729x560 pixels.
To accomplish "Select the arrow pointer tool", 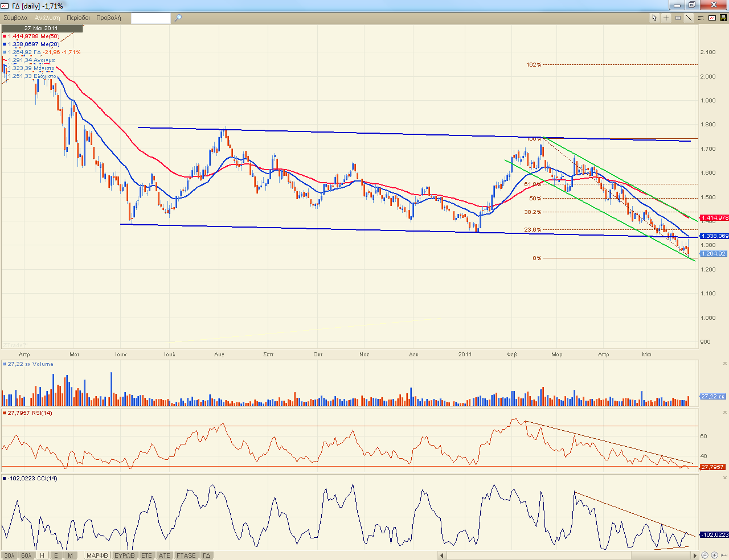I will click(x=655, y=18).
